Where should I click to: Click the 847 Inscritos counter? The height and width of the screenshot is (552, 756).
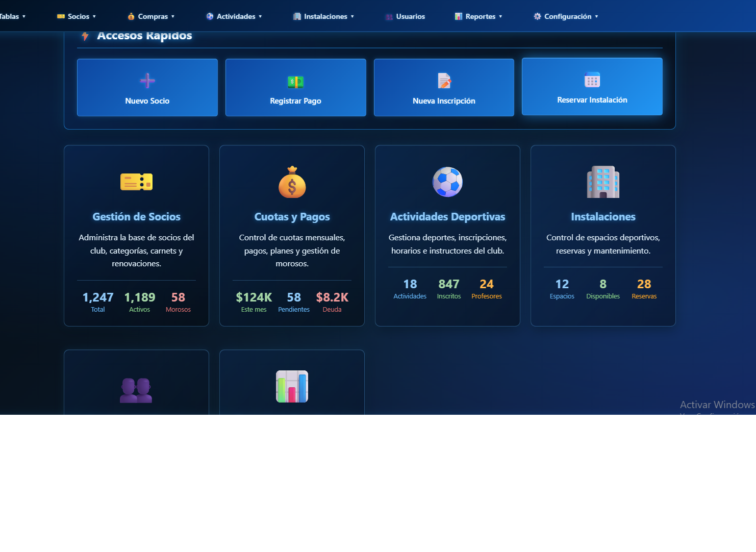pyautogui.click(x=448, y=288)
